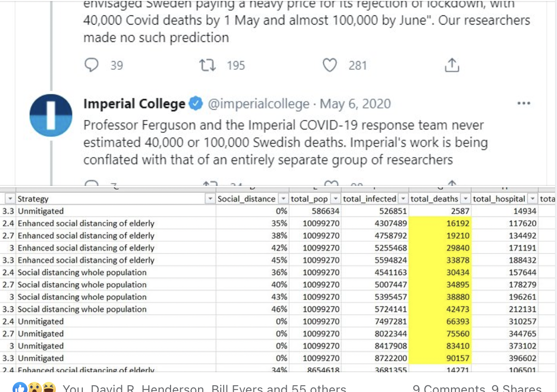This screenshot has height=392, width=557.
Task: Open the @imperialcollege handle link
Action: click(259, 104)
